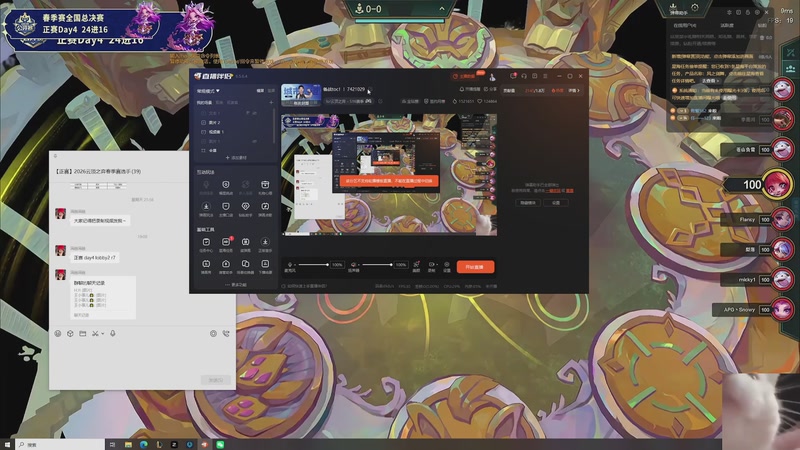Viewport: 800px width, 450px height.
Task: Mute the speaker icon in bottom controls
Action: (x=354, y=265)
